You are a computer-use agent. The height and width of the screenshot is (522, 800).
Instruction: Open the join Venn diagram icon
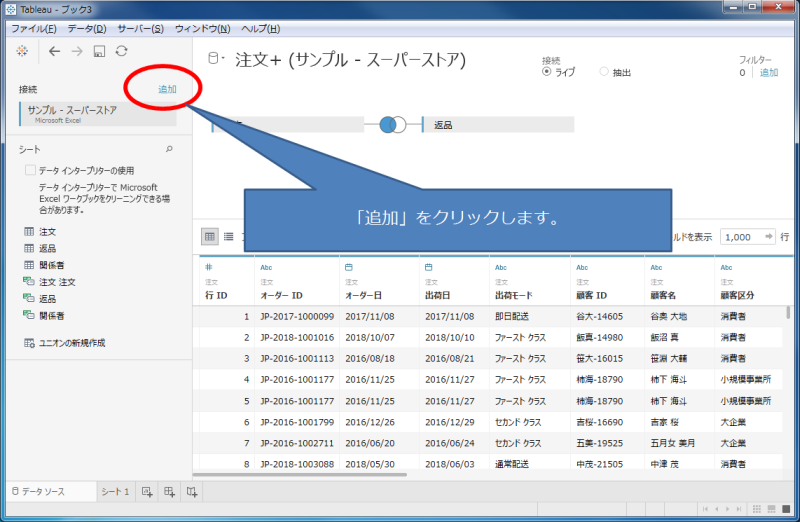pyautogui.click(x=393, y=125)
